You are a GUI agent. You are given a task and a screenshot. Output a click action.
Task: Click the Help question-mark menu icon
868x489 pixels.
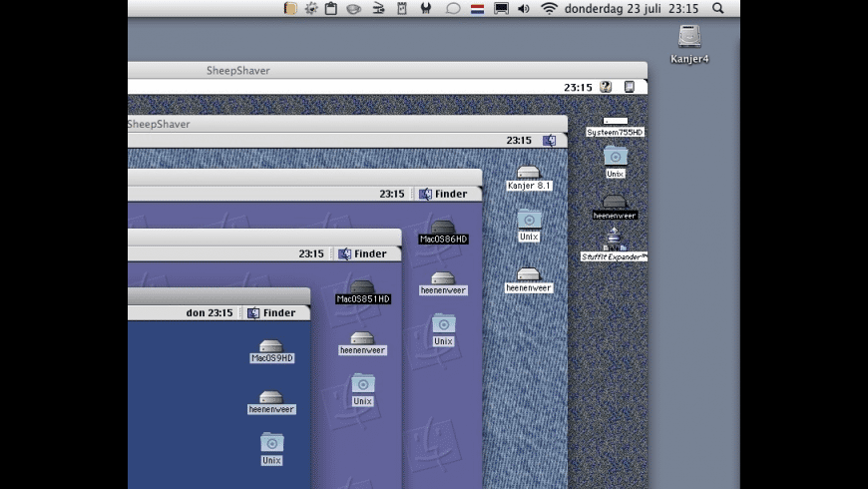606,87
